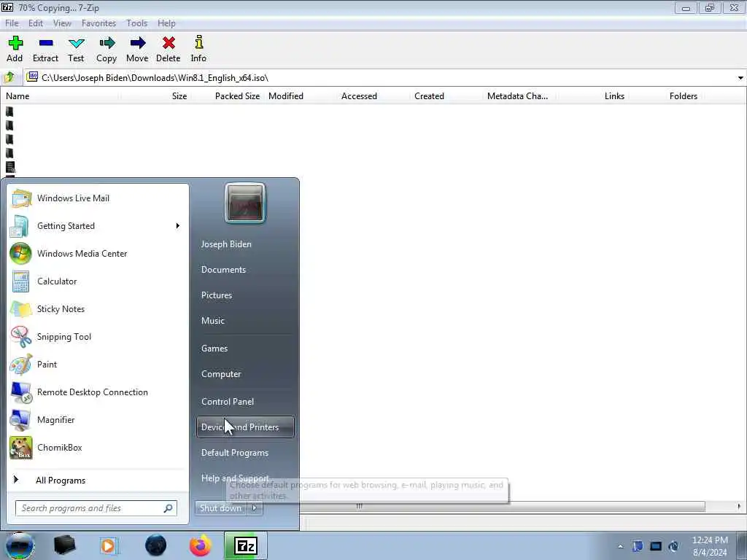Launch Windows Live Mail
747x560 pixels.
(x=97, y=198)
